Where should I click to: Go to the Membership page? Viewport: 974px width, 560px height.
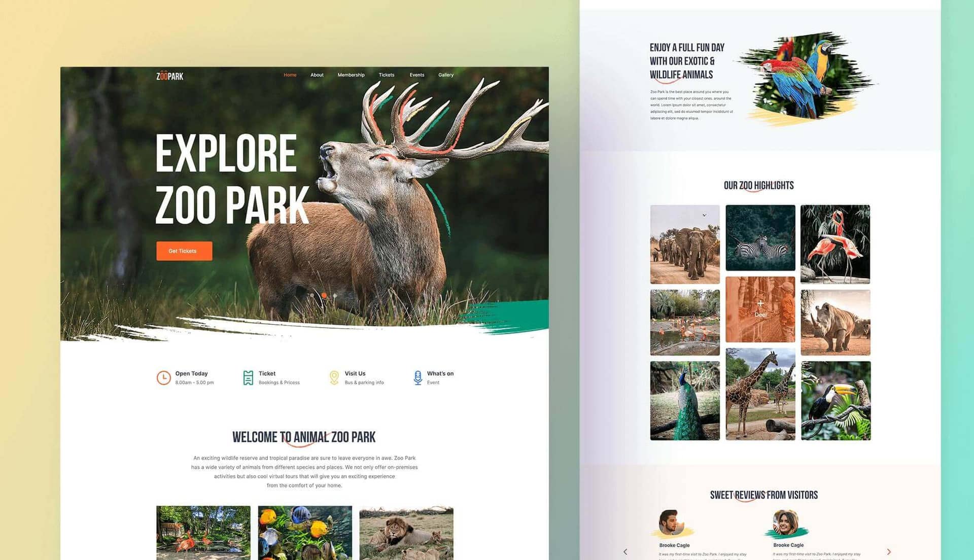pos(351,75)
